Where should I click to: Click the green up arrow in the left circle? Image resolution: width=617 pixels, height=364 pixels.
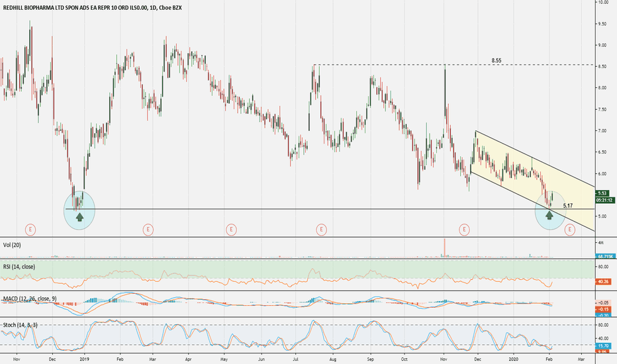point(79,216)
